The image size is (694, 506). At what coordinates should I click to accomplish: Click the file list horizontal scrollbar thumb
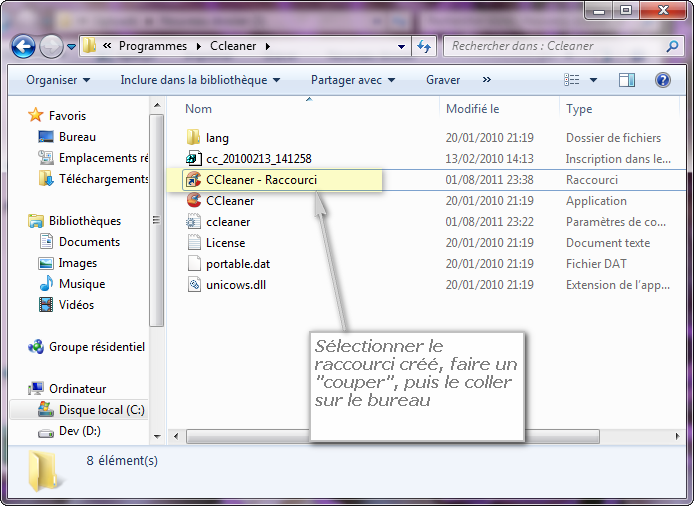393,436
